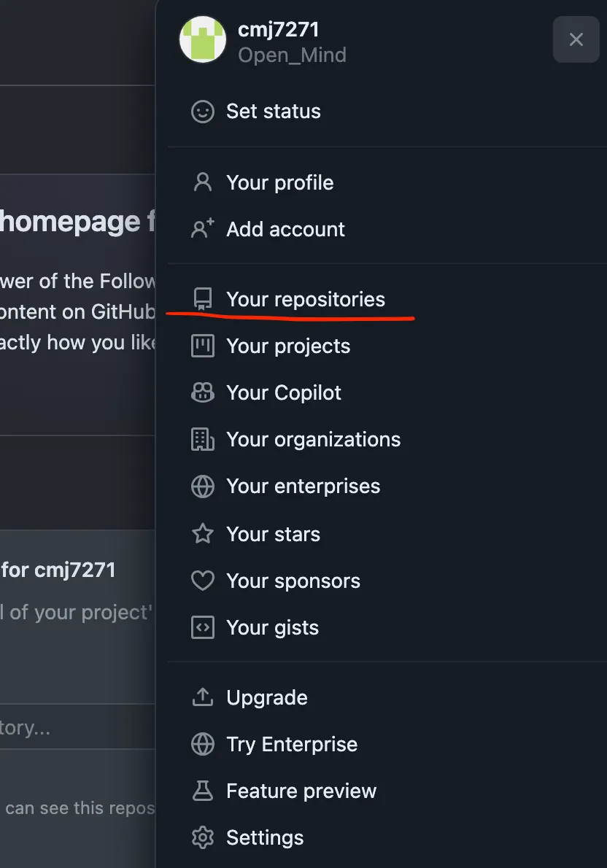Click the projects board icon
Screen dimensions: 607x868
202,346
